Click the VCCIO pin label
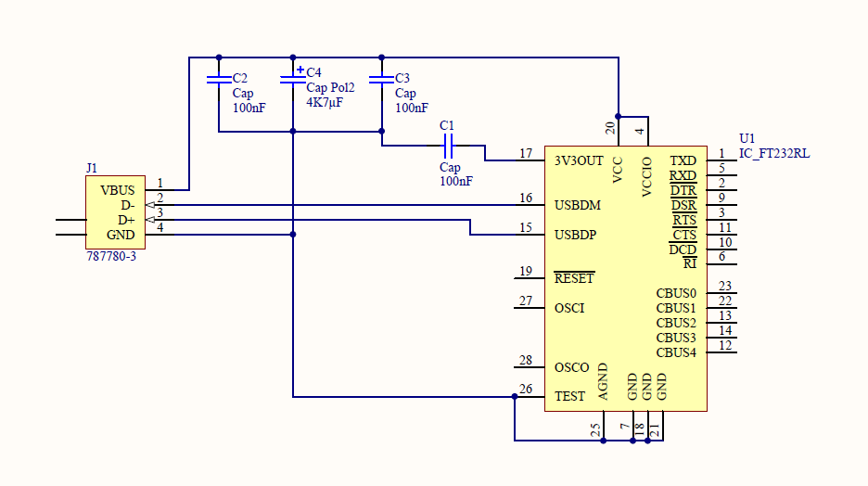Image resolution: width=868 pixels, height=486 pixels. click(x=647, y=177)
